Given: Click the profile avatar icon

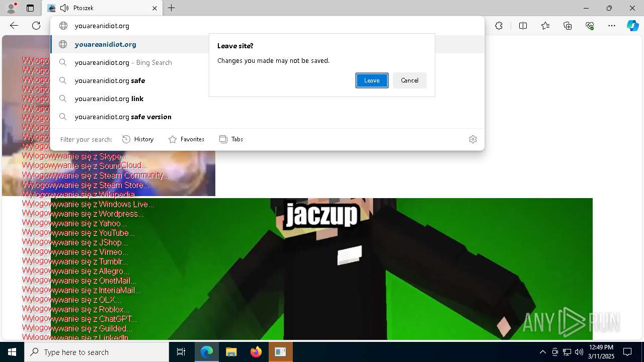Looking at the screenshot, I should coord(11,8).
